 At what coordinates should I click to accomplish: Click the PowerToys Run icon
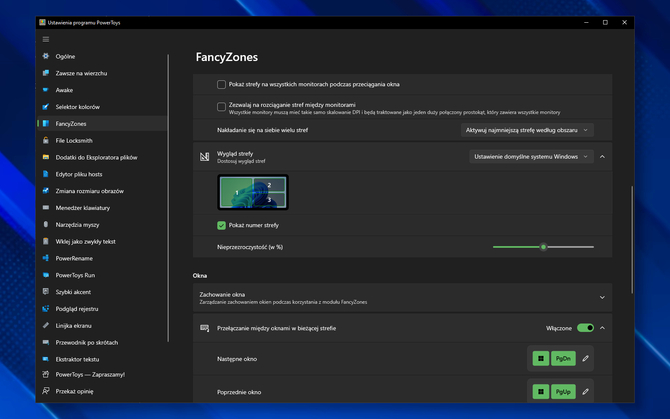[46, 275]
